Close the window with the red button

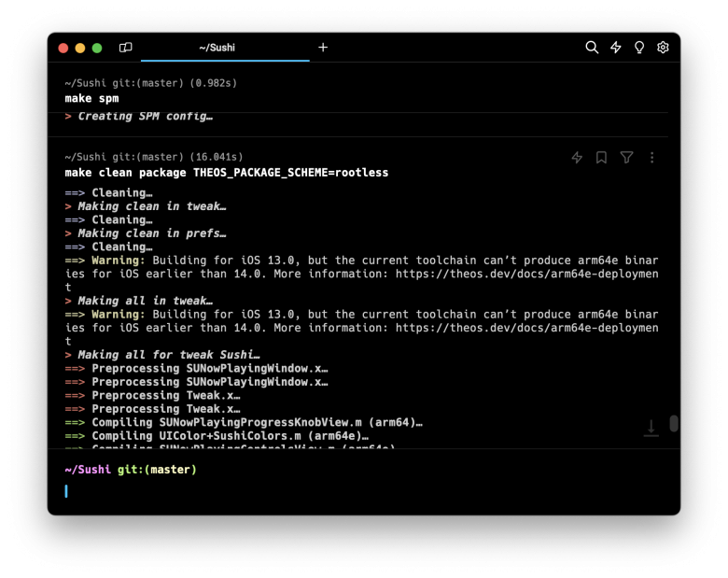63,48
